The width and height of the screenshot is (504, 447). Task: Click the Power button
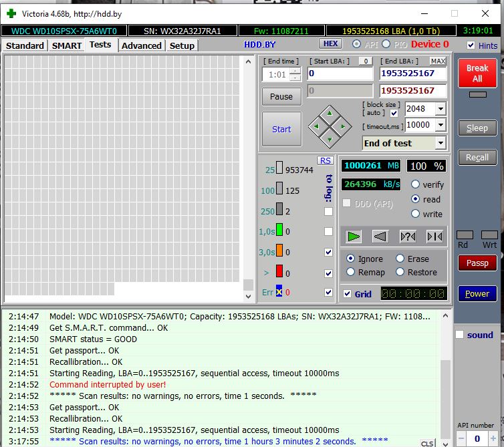[477, 293]
